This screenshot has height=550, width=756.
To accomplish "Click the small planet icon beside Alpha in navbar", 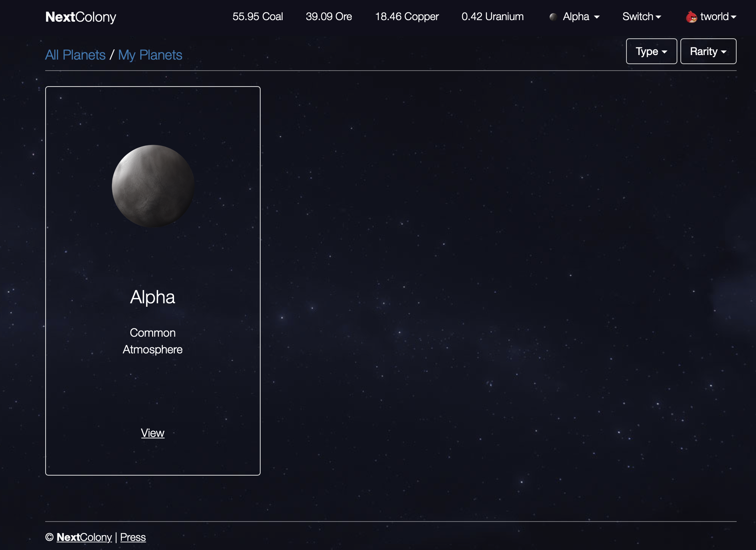I will [x=554, y=17].
